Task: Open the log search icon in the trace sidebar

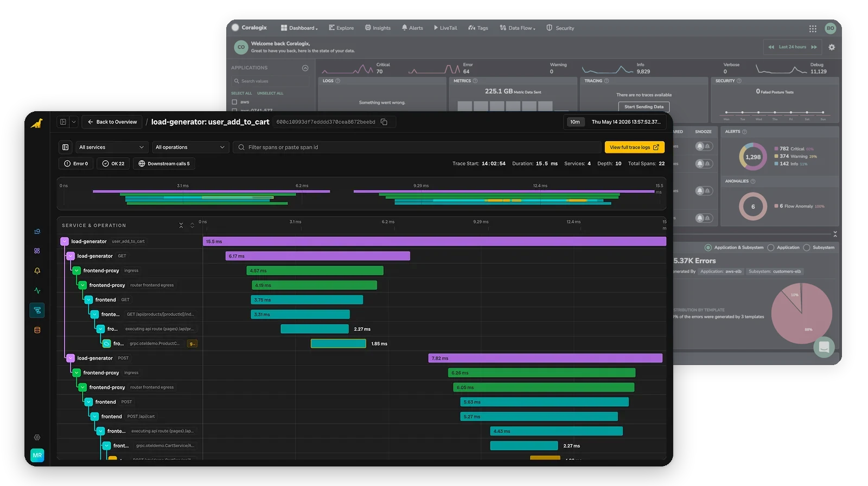Action: click(37, 232)
